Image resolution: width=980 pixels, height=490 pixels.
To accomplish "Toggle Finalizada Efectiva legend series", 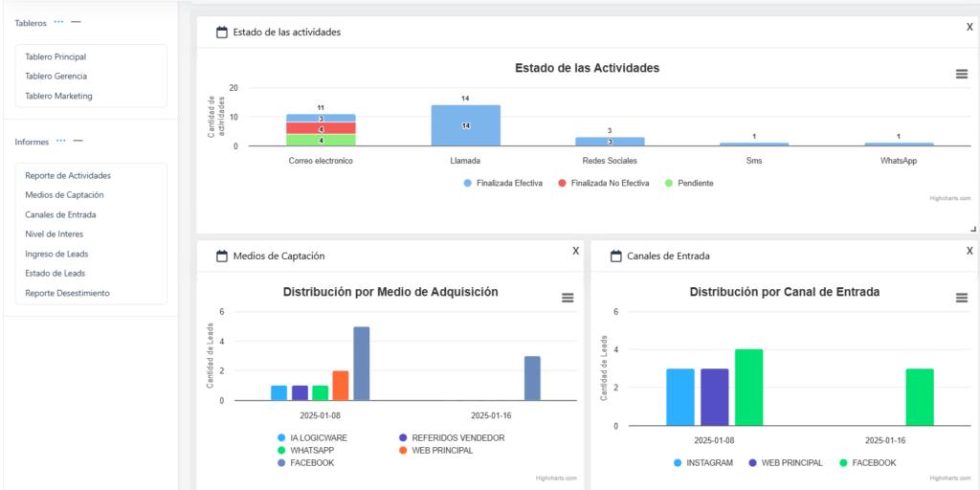I will click(x=502, y=183).
